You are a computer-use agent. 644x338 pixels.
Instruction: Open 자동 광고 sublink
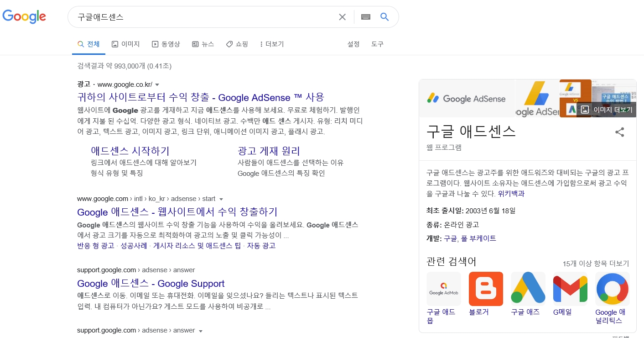tap(261, 246)
